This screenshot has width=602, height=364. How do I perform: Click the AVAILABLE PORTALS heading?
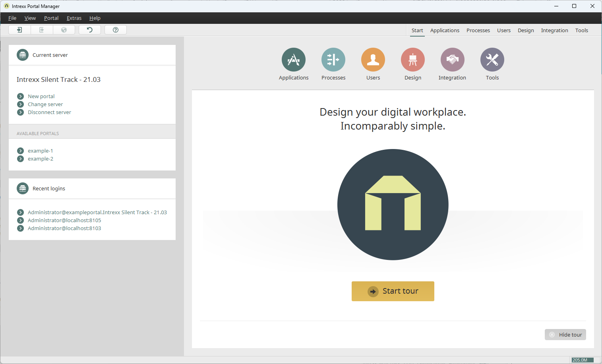(38, 134)
